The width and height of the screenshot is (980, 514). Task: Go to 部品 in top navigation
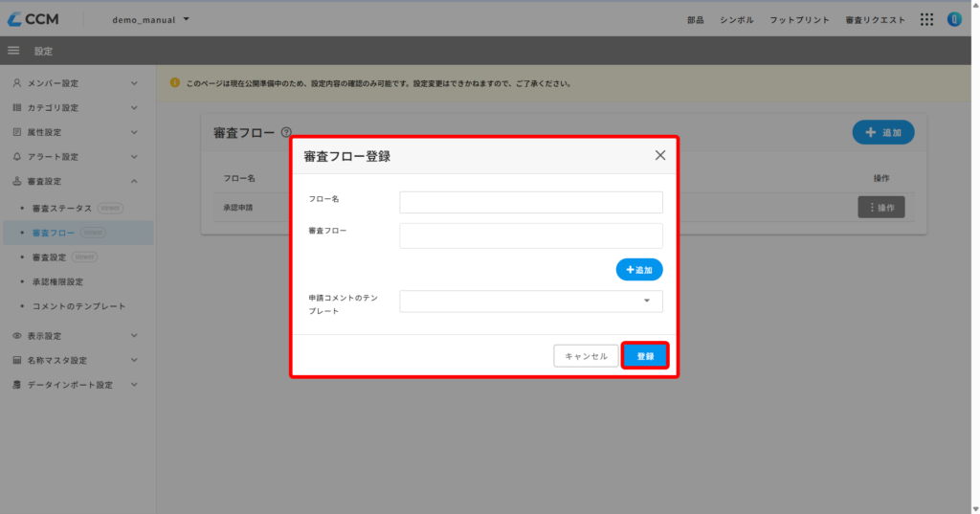[695, 20]
